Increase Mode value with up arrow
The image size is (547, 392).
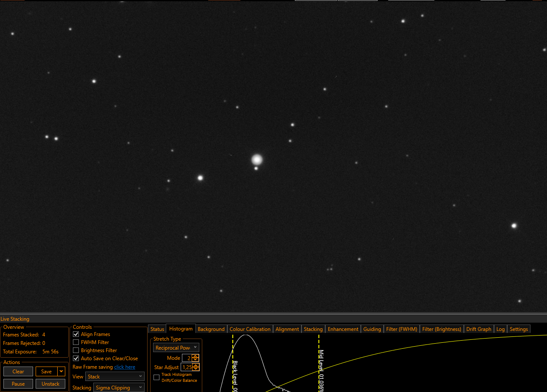pyautogui.click(x=195, y=356)
